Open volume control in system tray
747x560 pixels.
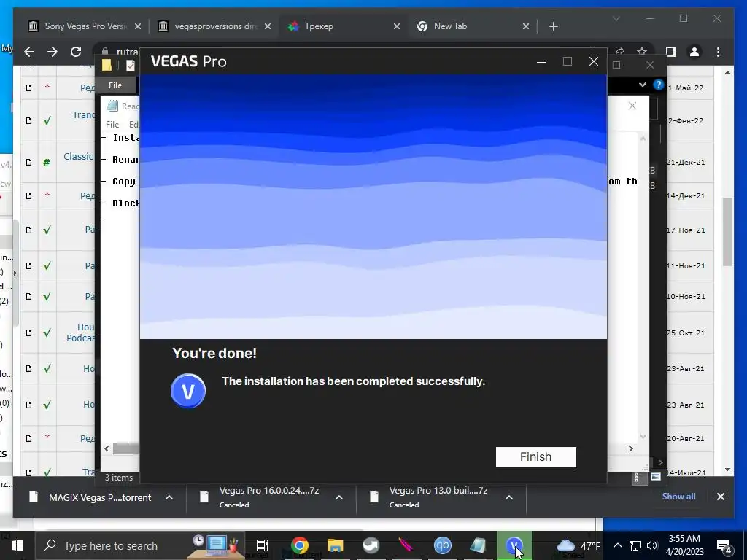[x=652, y=545]
